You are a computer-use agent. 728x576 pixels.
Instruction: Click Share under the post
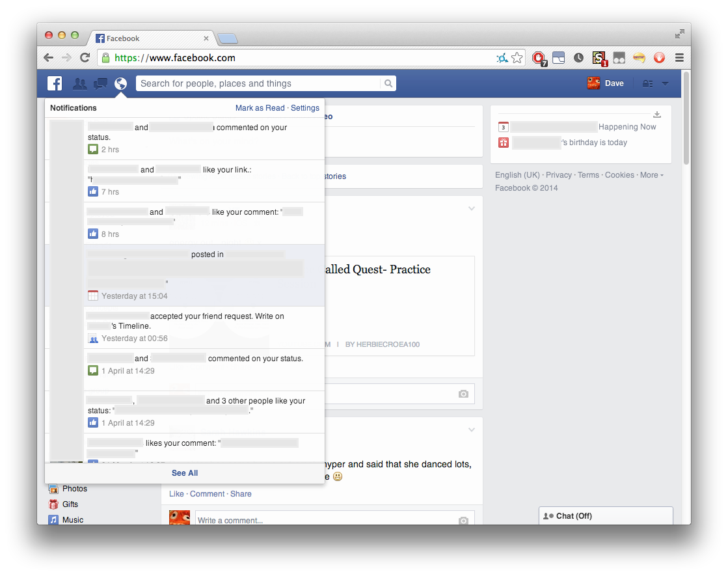pyautogui.click(x=241, y=494)
